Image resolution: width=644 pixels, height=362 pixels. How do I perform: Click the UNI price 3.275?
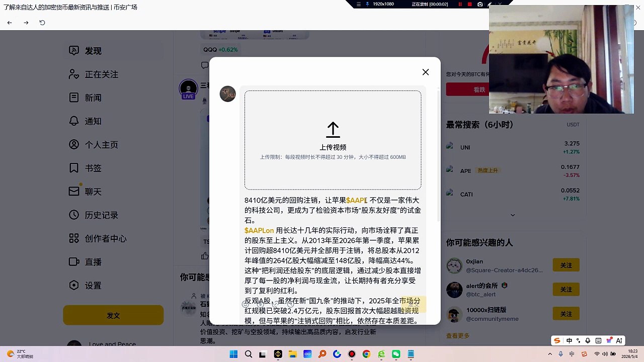click(x=572, y=143)
